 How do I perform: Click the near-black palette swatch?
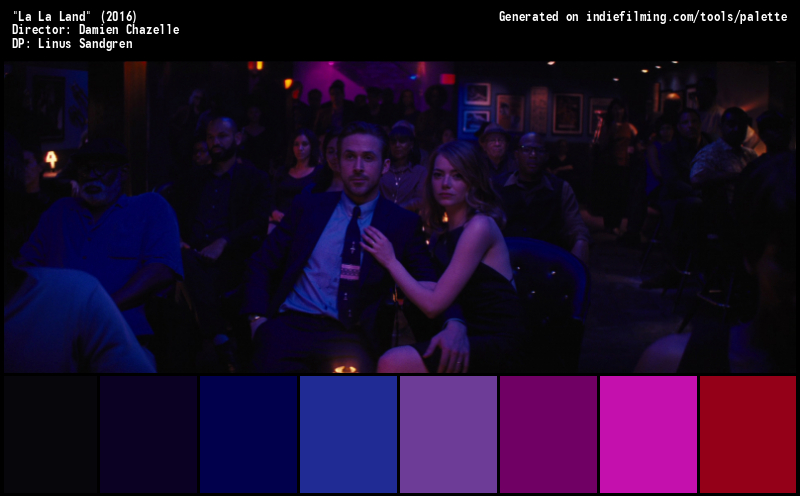[x=51, y=434]
